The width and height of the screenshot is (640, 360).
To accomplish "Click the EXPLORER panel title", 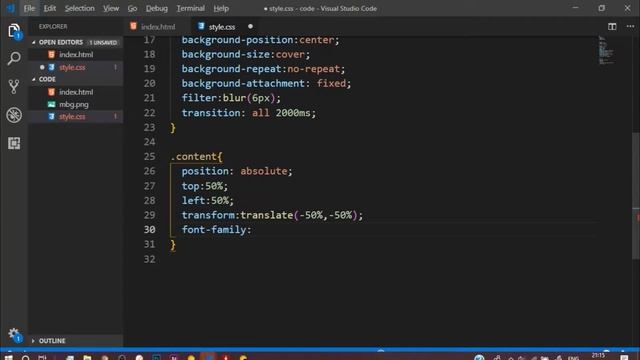I will coord(53,27).
